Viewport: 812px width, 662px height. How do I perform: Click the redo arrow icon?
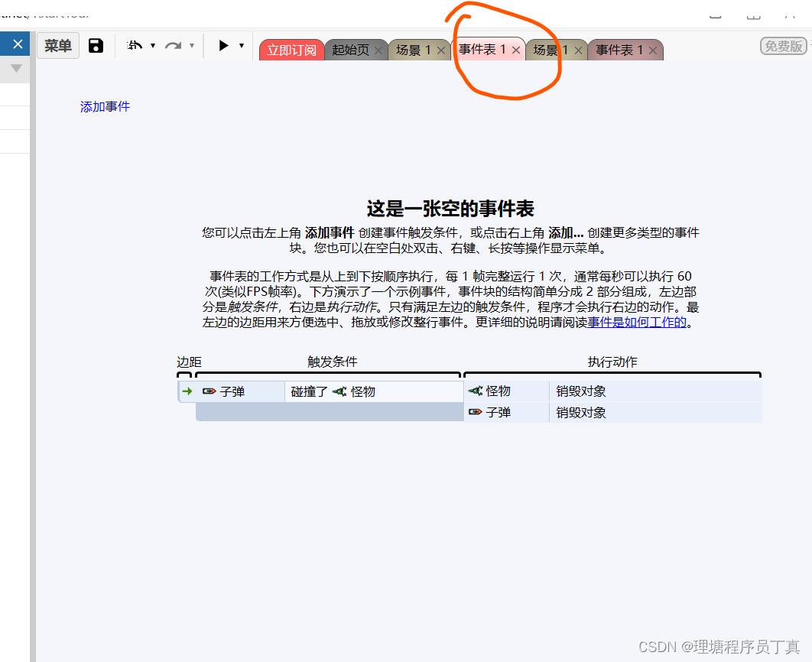tap(174, 46)
